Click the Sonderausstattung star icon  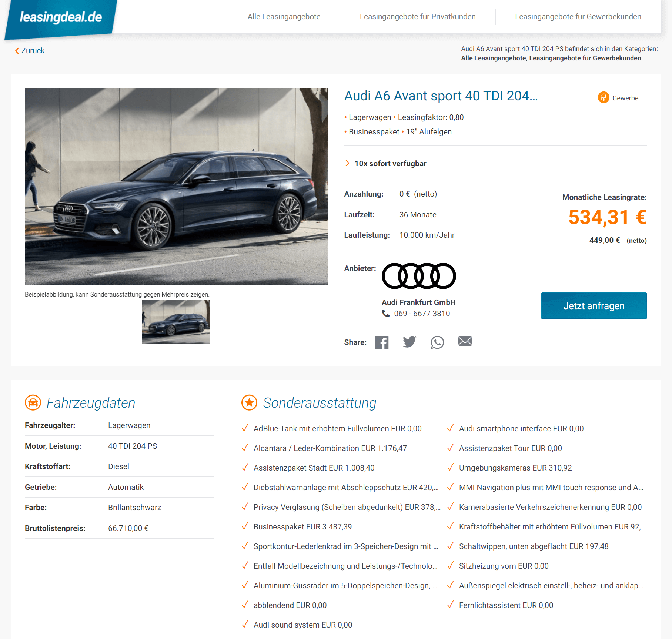tap(250, 402)
